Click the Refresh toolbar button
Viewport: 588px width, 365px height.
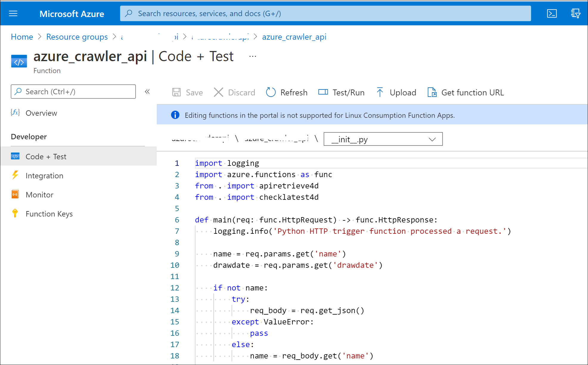pyautogui.click(x=286, y=92)
